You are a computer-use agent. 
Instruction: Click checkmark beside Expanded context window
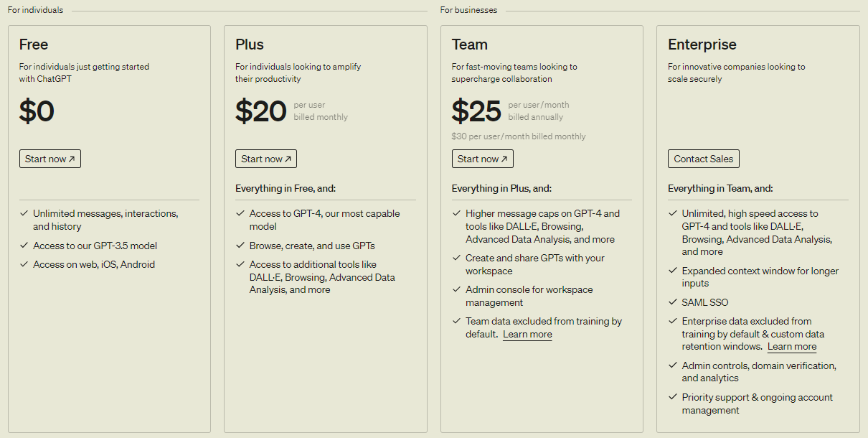[673, 271]
